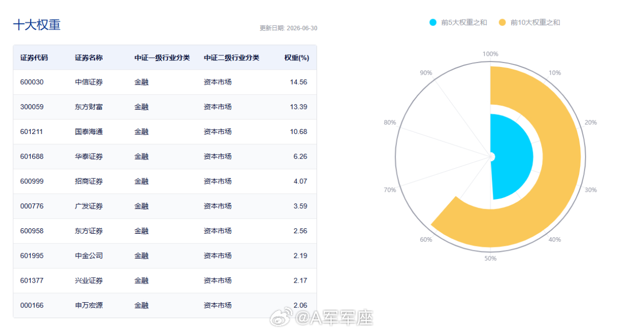Select stock code 601377
644x333 pixels.
click(x=32, y=280)
